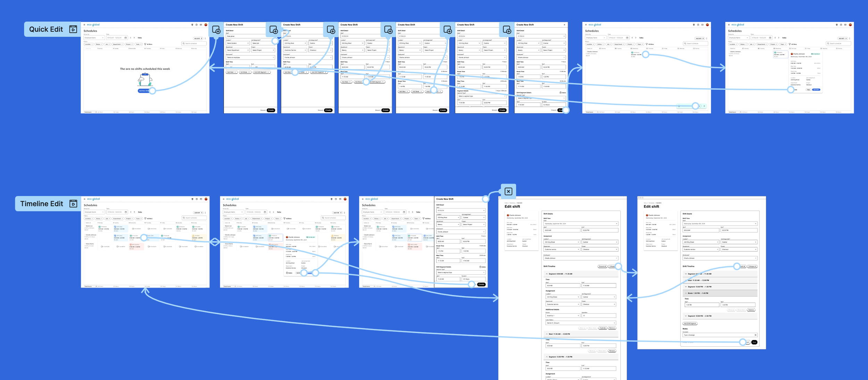The width and height of the screenshot is (868, 380).
Task: Check the Charlie Johnson row checkbox in first Timeline frame
Action: (85, 235)
